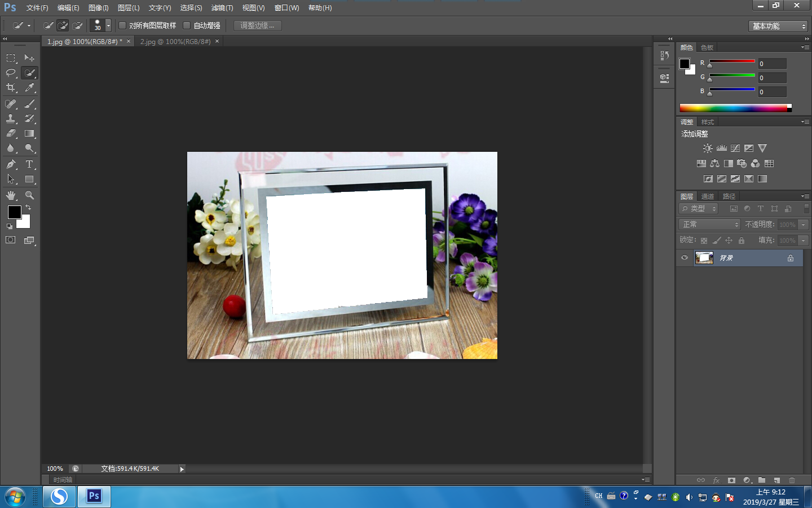The width and height of the screenshot is (812, 508).
Task: Swap foreground and background colors
Action: tap(28, 208)
